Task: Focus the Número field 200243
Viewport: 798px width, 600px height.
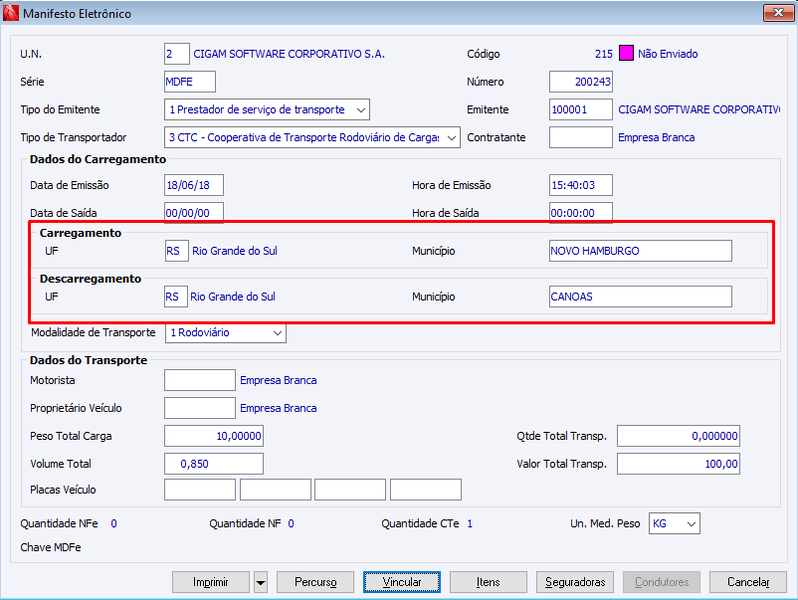Action: click(581, 82)
